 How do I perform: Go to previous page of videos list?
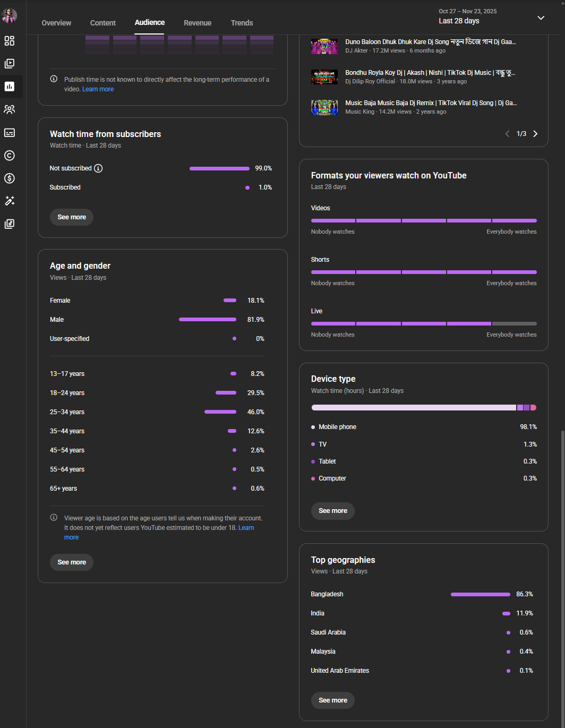coord(507,134)
